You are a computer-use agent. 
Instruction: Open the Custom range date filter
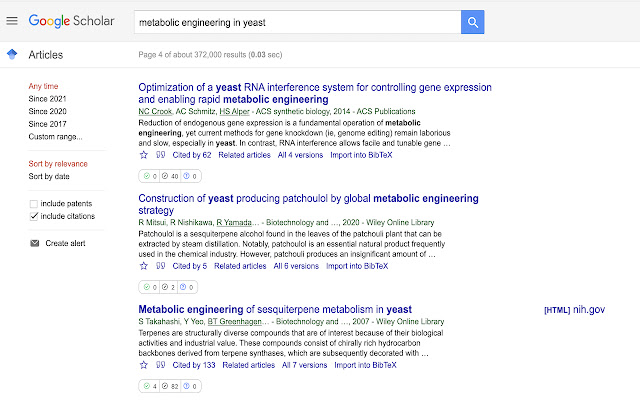point(56,136)
